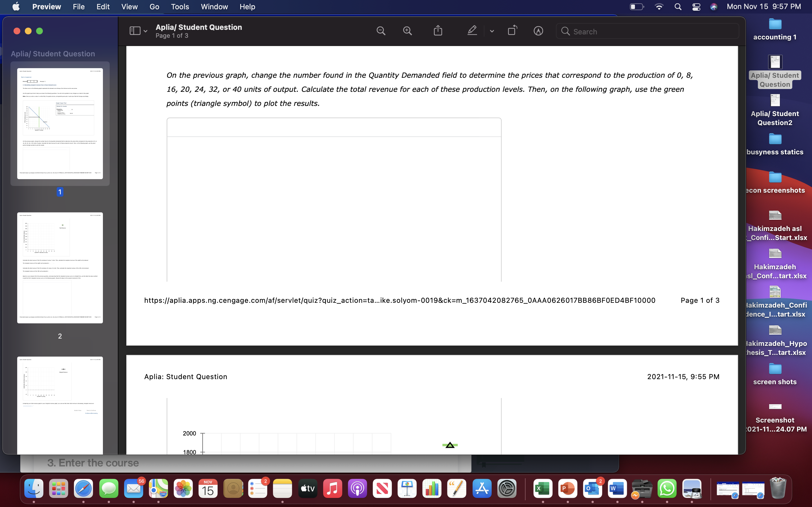Open the highlight annotation tool
The height and width of the screenshot is (507, 812).
(x=538, y=31)
